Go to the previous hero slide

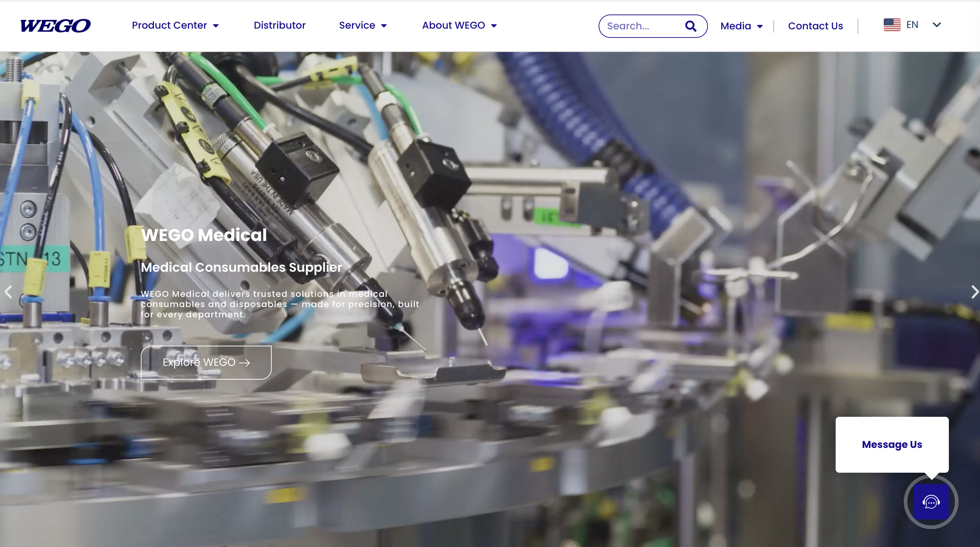click(x=8, y=292)
